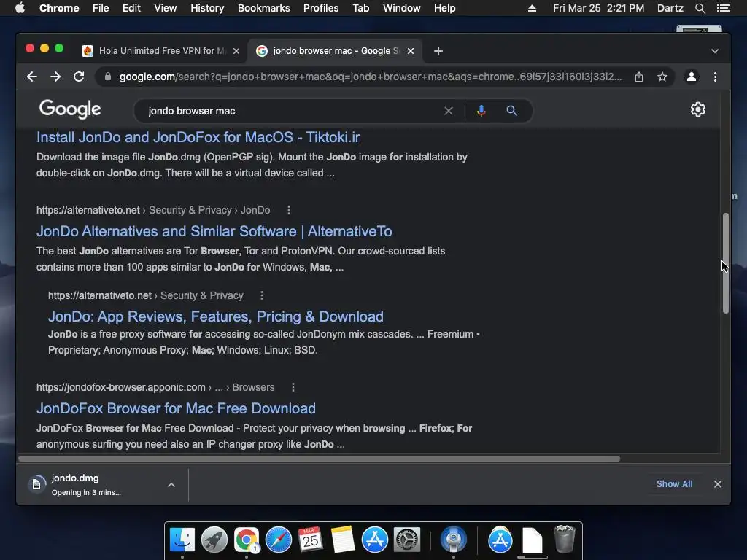The height and width of the screenshot is (560, 747).
Task: Open the Apple menu
Action: click(20, 8)
